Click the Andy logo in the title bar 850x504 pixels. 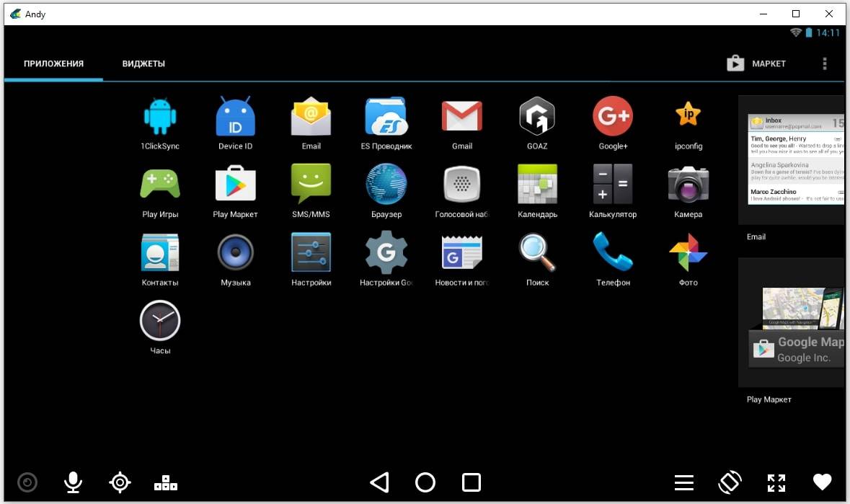click(15, 14)
